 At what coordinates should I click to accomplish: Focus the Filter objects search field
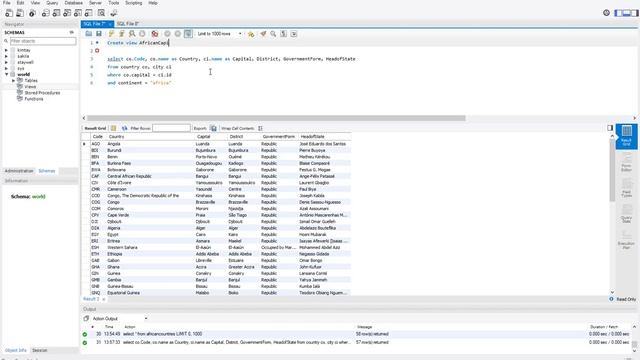[x=43, y=41]
